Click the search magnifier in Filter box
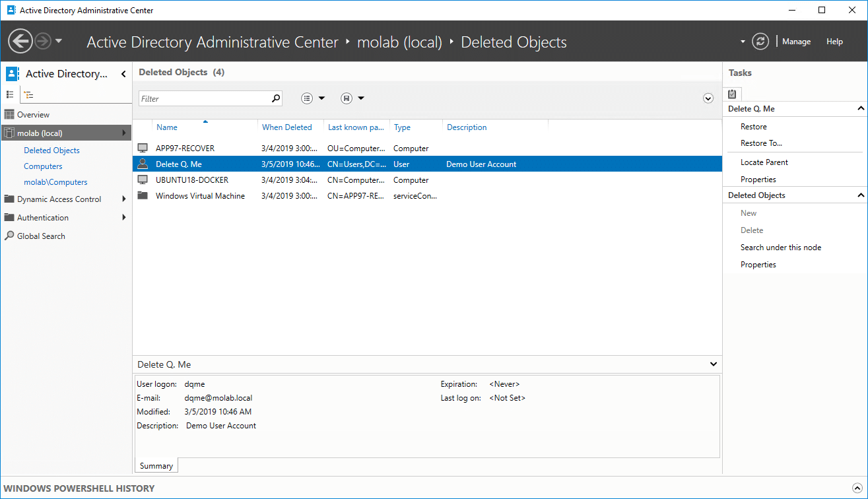 click(276, 98)
